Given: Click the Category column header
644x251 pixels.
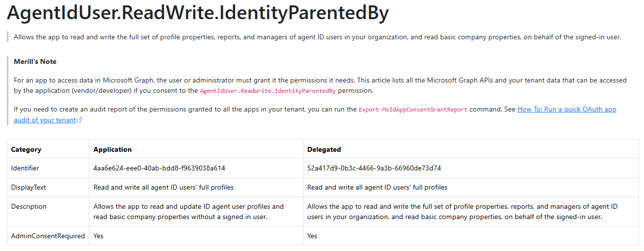Looking at the screenshot, I should [x=26, y=149].
